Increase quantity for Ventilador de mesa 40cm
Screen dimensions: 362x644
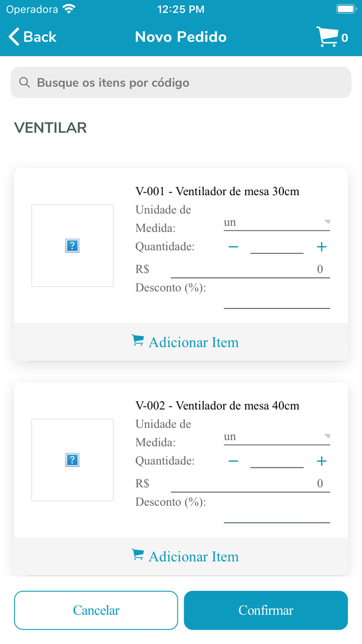(321, 461)
